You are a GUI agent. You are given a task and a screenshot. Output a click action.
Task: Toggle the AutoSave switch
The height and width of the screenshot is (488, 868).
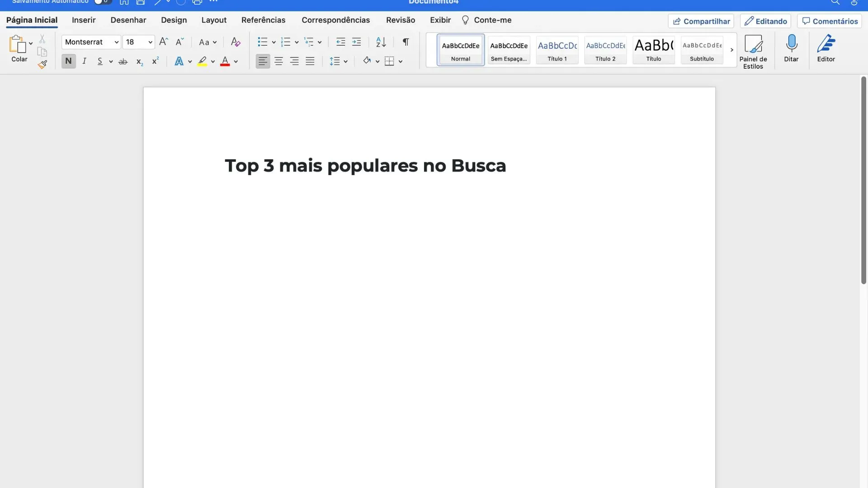tap(102, 1)
